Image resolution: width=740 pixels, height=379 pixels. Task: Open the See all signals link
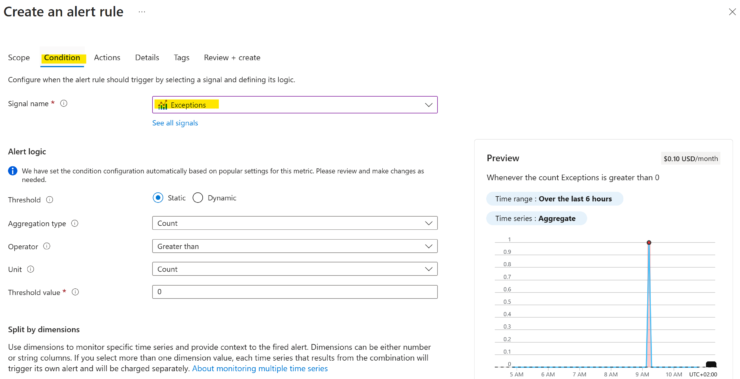click(175, 123)
